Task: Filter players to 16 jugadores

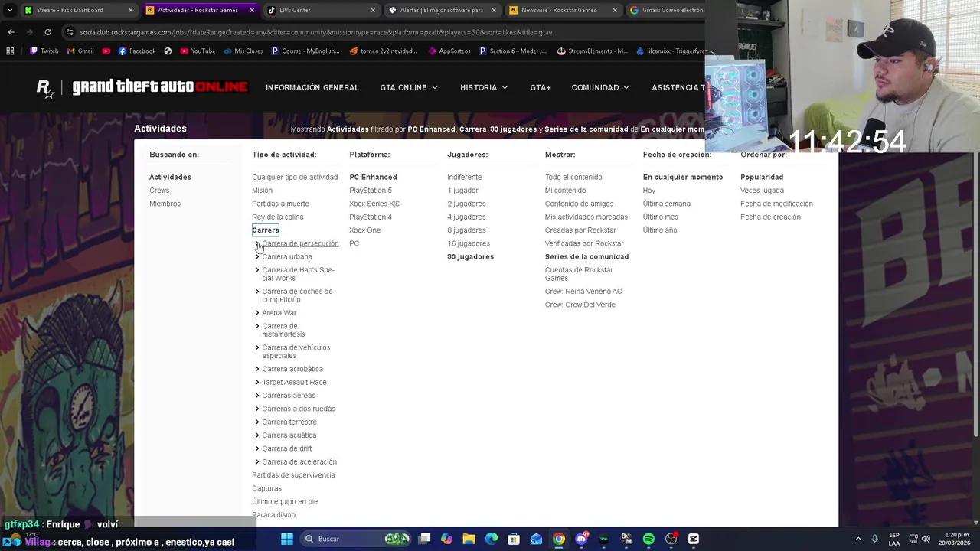Action: point(469,243)
